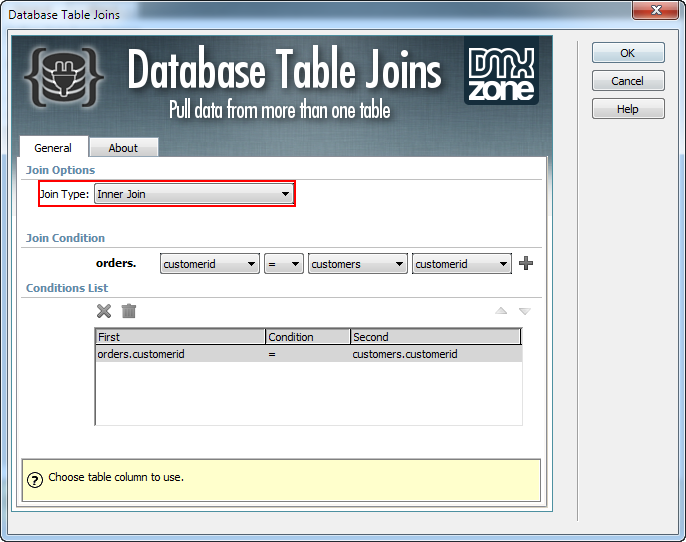Click the question mark help icon
This screenshot has width=686, height=542.
point(35,480)
